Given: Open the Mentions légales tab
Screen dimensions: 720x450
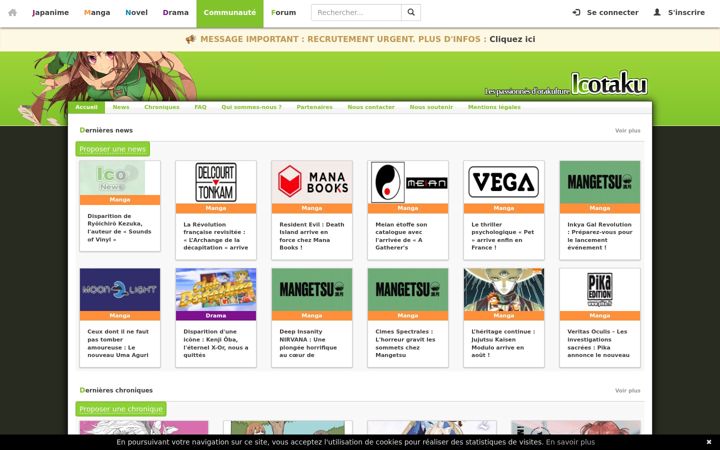Looking at the screenshot, I should click(x=494, y=107).
